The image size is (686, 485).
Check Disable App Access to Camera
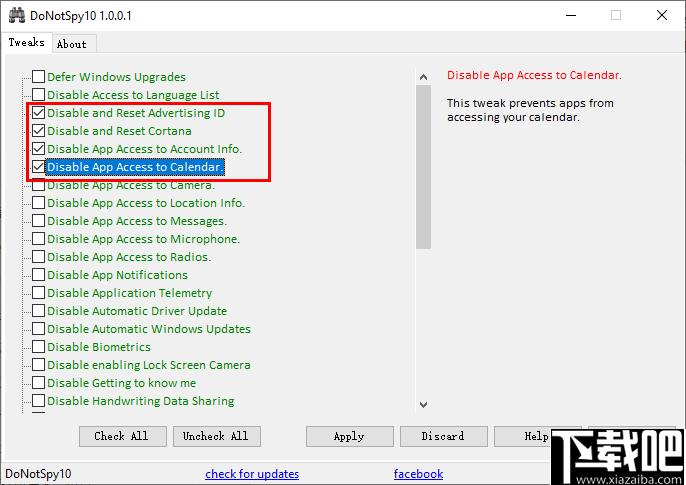(x=38, y=185)
